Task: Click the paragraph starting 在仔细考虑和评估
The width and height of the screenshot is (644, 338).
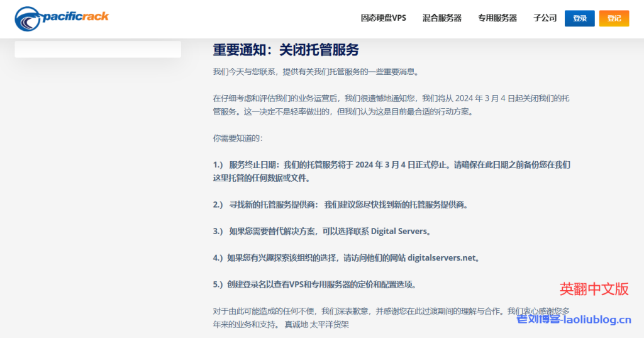Action: click(x=391, y=105)
